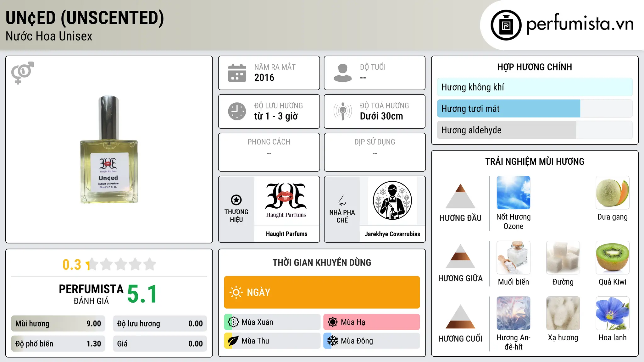This screenshot has height=362, width=644.
Task: Click the Độ lưu hương 0.00 score bar
Action: [x=160, y=324]
